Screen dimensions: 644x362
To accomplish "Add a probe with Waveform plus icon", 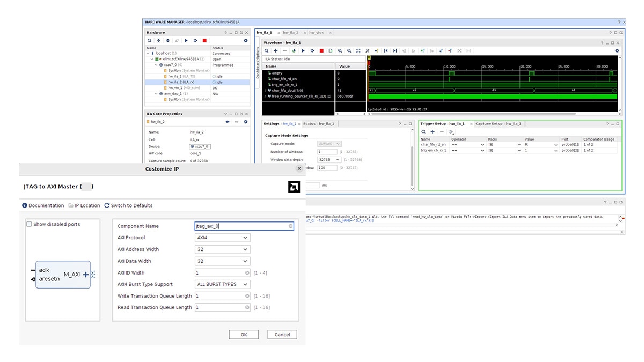I will (x=275, y=51).
